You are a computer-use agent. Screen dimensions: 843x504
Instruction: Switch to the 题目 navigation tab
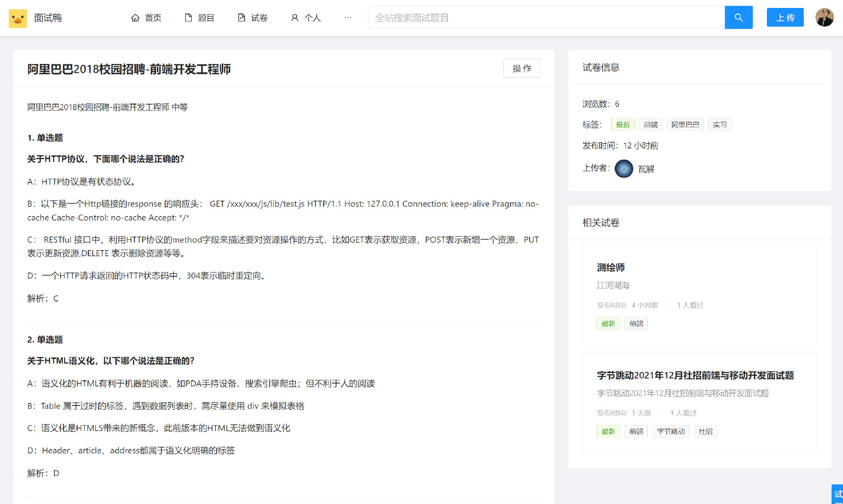point(204,18)
